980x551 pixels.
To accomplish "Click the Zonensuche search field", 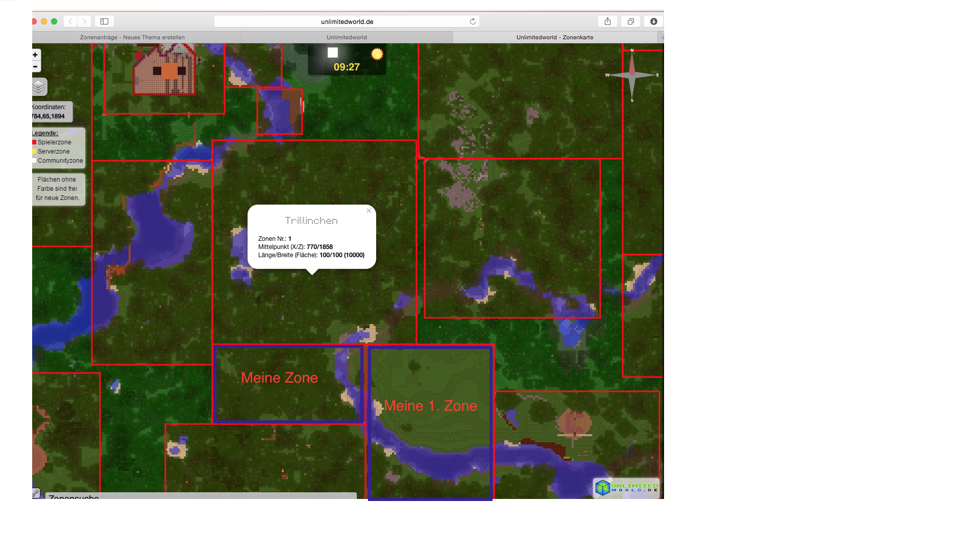I will [201, 496].
